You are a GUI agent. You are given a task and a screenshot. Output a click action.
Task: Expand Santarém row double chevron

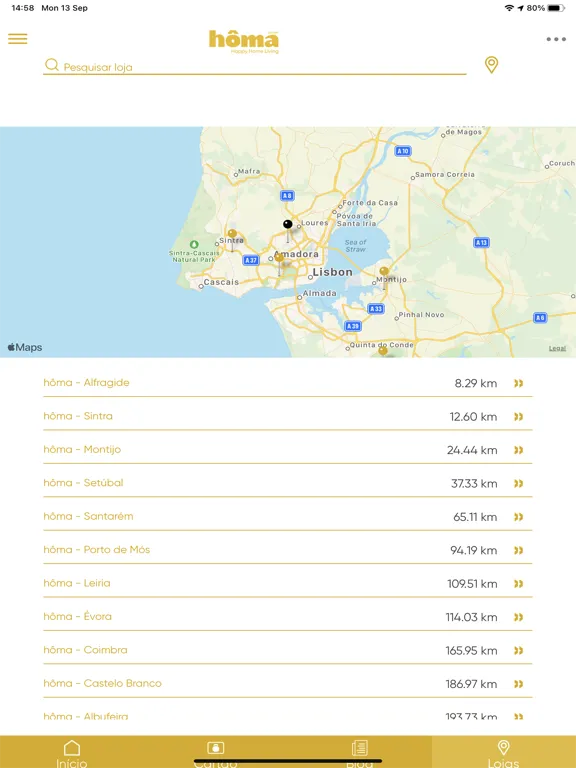coord(518,517)
